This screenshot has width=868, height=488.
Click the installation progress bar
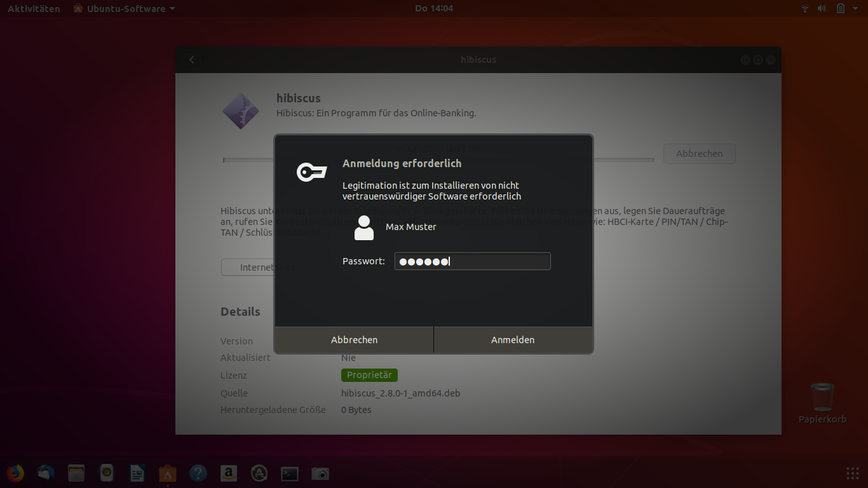click(438, 160)
